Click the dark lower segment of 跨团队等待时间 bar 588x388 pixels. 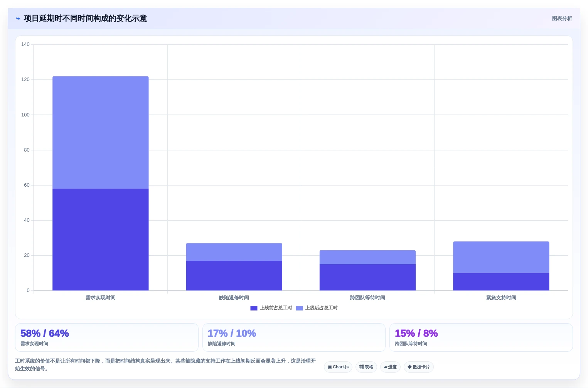pyautogui.click(x=367, y=277)
